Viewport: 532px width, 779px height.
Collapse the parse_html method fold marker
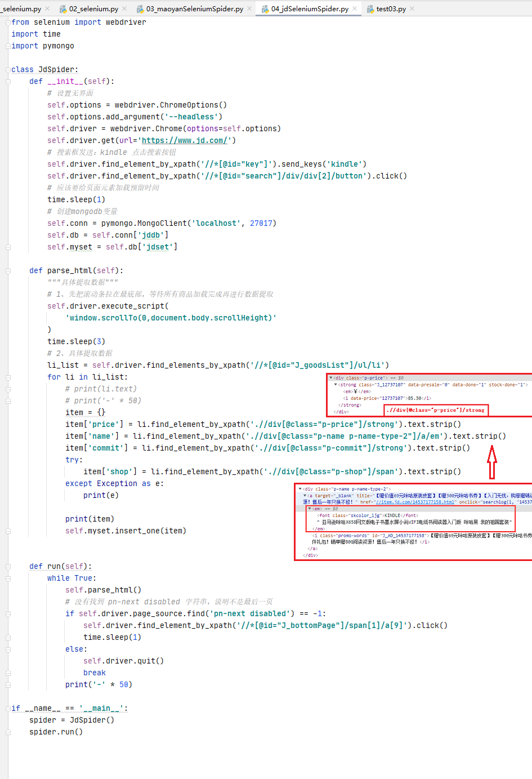coord(8,270)
